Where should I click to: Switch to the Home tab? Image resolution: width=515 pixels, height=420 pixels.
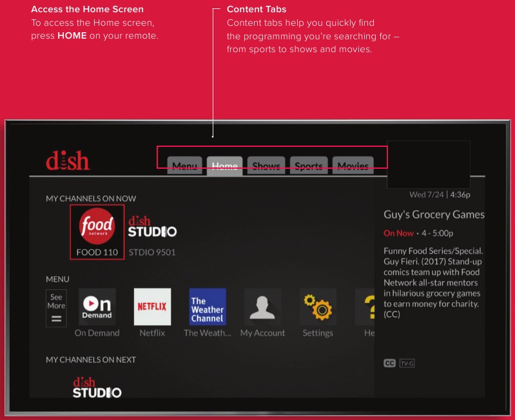225,166
